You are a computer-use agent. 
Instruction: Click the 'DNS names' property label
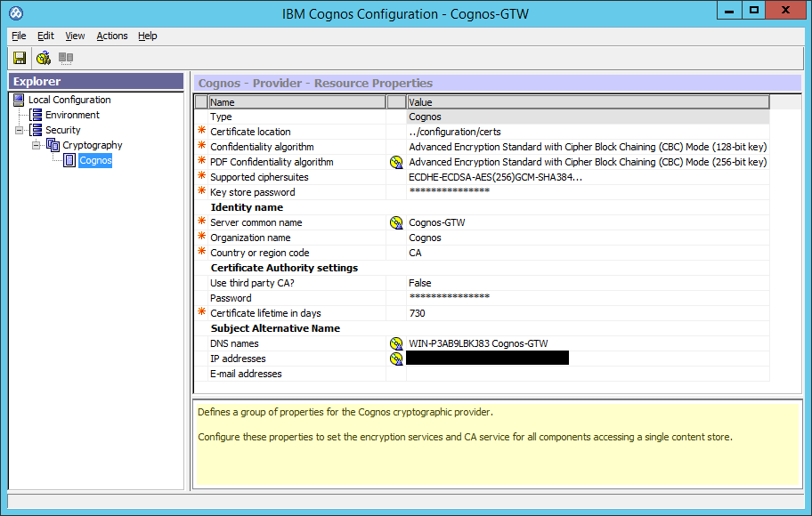(x=234, y=343)
